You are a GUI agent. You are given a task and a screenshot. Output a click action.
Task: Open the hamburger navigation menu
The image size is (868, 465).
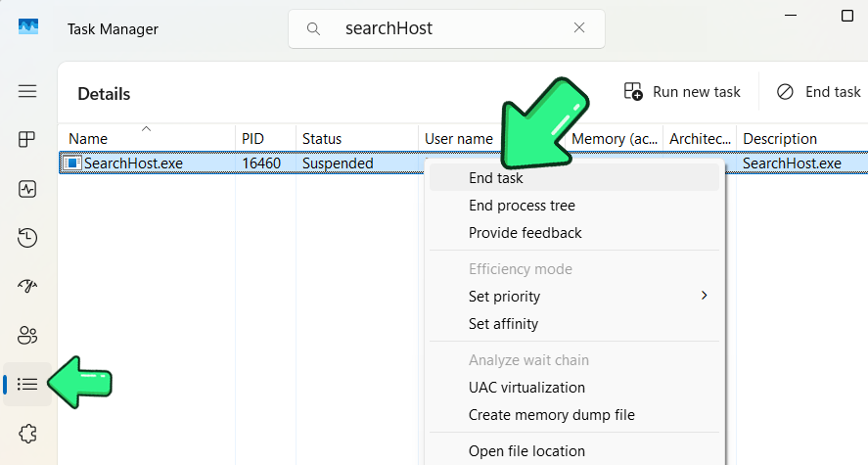[x=27, y=91]
